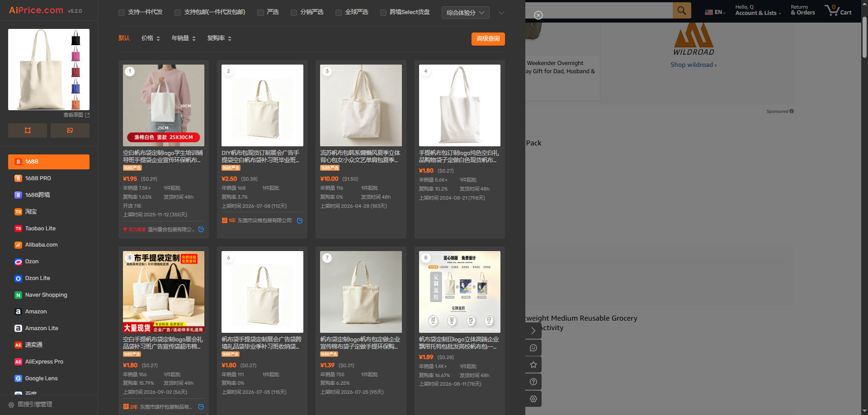868x415 pixels.
Task: Tick the 跨境Select货盘 checkbox
Action: pos(383,13)
